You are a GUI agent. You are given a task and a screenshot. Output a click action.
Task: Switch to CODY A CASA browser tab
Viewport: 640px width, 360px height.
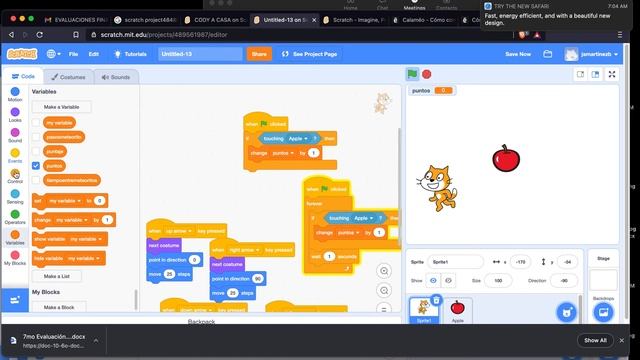tap(216, 20)
